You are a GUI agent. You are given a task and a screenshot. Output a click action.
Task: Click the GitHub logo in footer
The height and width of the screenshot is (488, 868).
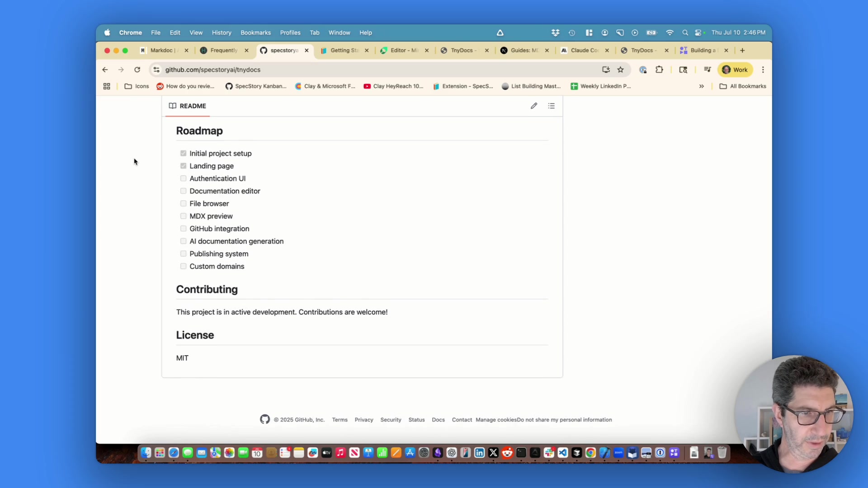(x=265, y=419)
